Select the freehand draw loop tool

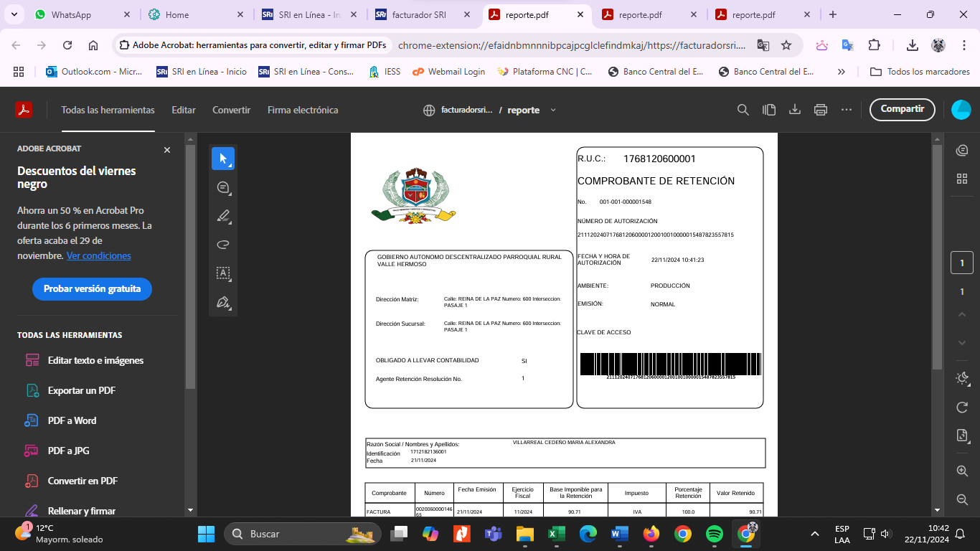(x=222, y=245)
